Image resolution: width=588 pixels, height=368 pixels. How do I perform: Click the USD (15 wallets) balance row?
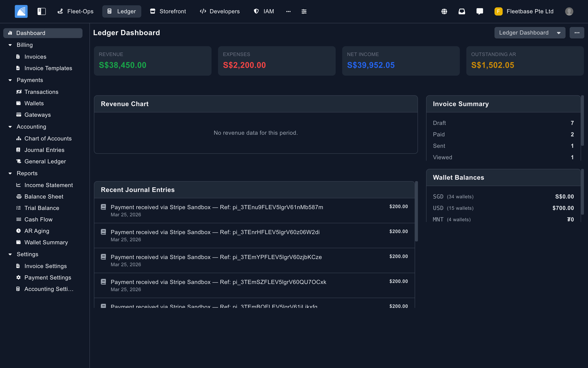[503, 208]
